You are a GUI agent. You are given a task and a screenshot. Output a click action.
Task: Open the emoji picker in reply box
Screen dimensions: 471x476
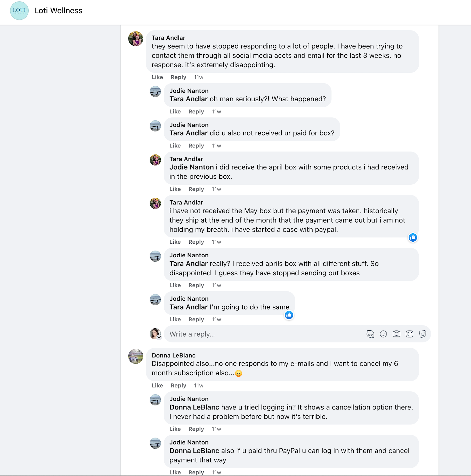[x=383, y=334]
